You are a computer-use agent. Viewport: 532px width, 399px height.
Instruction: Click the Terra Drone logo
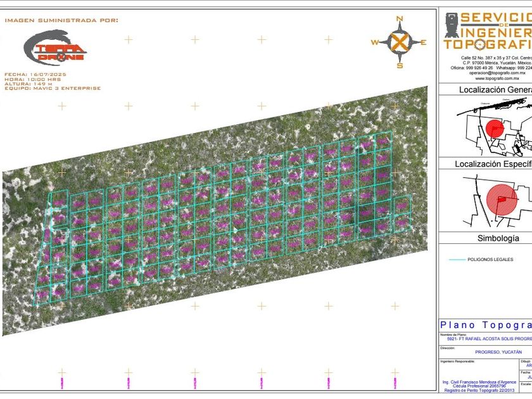coord(56,47)
